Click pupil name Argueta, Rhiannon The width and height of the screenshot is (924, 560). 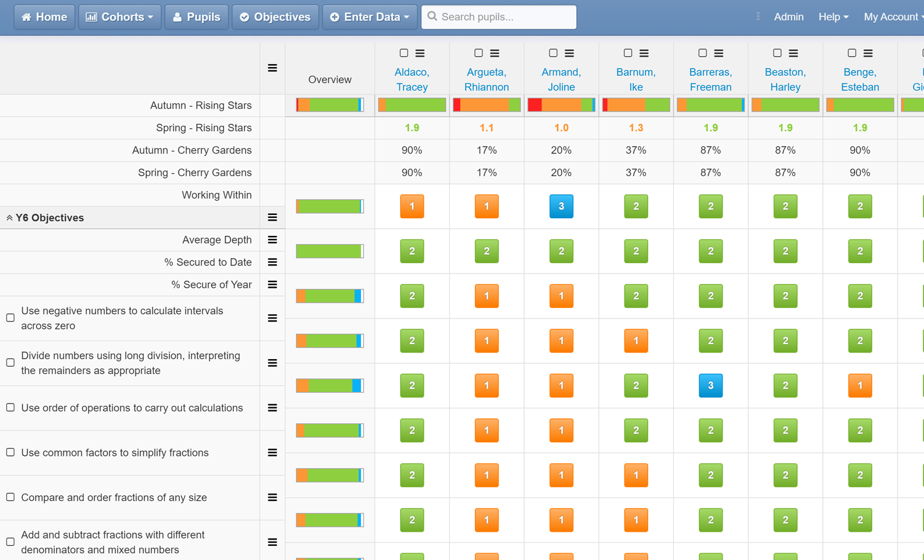(x=487, y=79)
